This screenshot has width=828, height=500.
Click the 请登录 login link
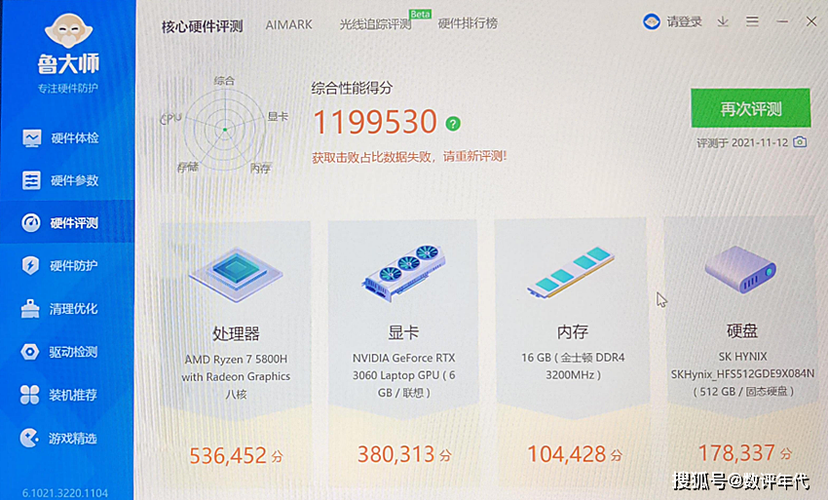point(684,22)
